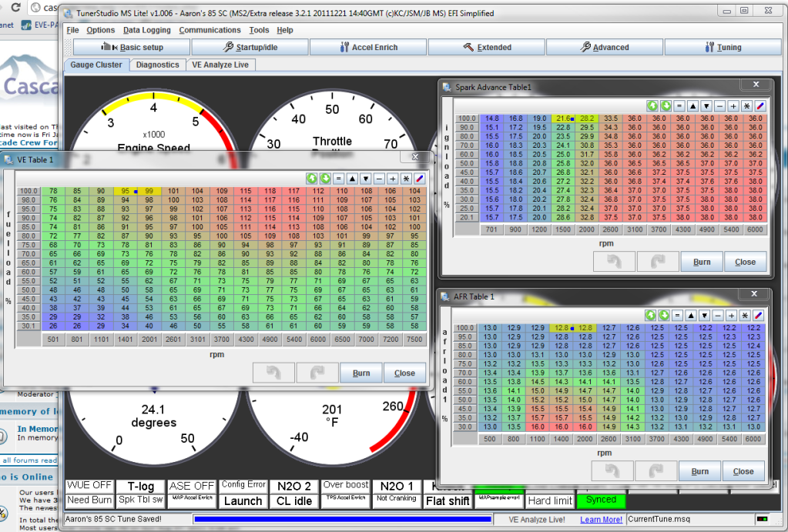Click the black up-triangle icon in Spark Advance Table1
The height and width of the screenshot is (532, 788).
691,105
